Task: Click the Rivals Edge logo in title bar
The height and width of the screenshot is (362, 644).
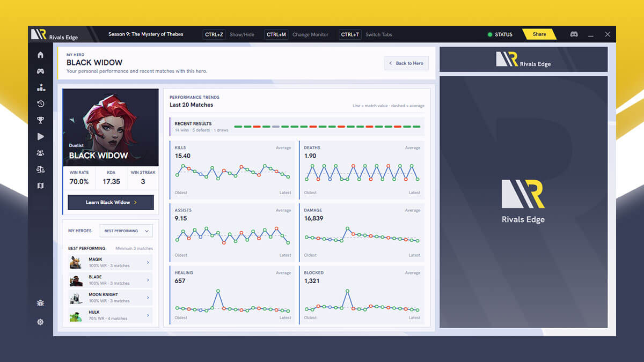Action: click(54, 34)
